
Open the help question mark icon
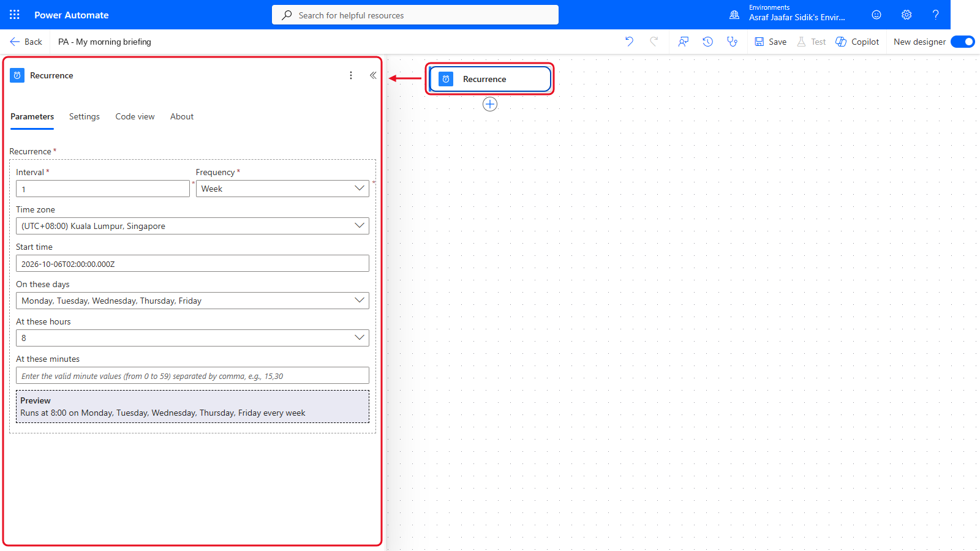coord(935,15)
